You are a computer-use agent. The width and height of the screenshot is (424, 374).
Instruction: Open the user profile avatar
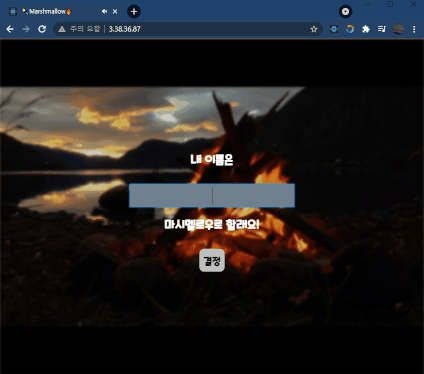398,29
